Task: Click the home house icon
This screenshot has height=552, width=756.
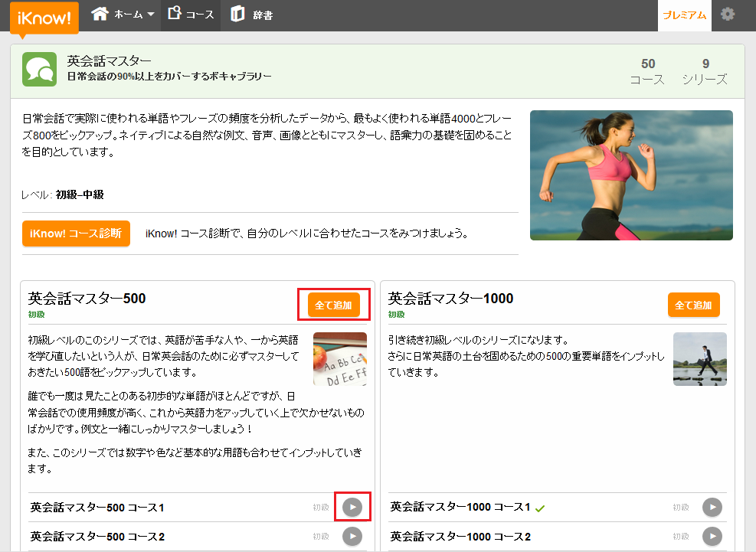Action: point(100,14)
